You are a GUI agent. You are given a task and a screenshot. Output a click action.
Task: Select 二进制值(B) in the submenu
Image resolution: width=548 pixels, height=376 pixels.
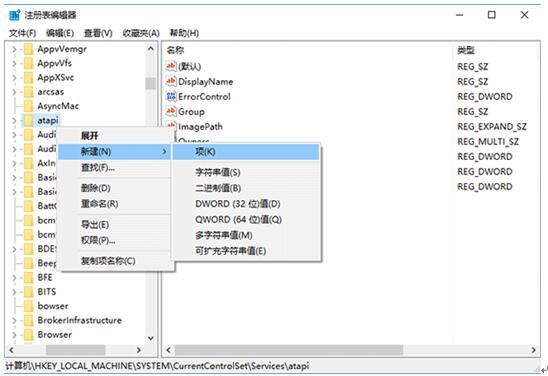pos(246,188)
